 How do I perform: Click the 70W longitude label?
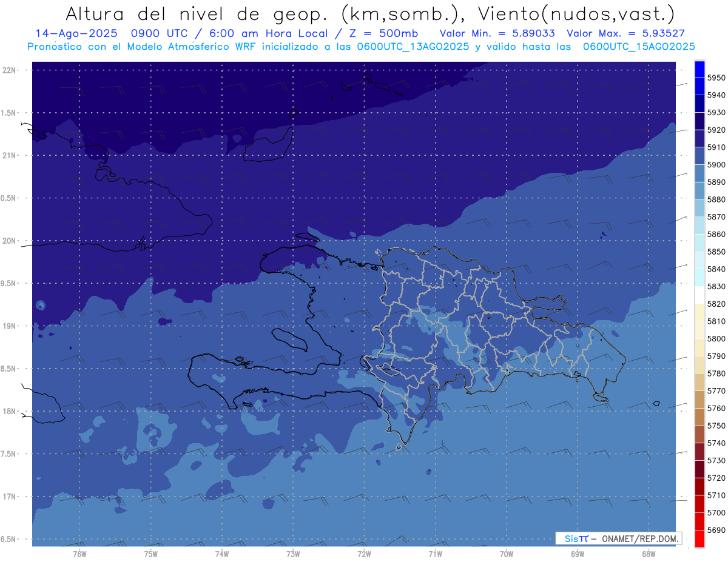[x=506, y=554]
